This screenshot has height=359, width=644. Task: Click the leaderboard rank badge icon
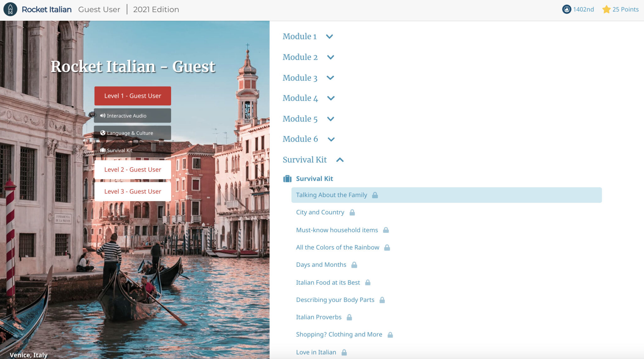pyautogui.click(x=566, y=9)
